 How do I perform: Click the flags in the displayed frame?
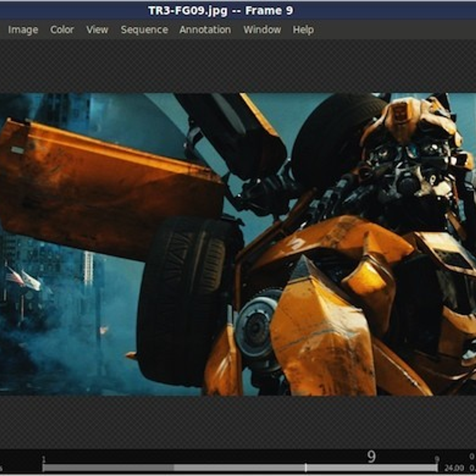[23, 278]
